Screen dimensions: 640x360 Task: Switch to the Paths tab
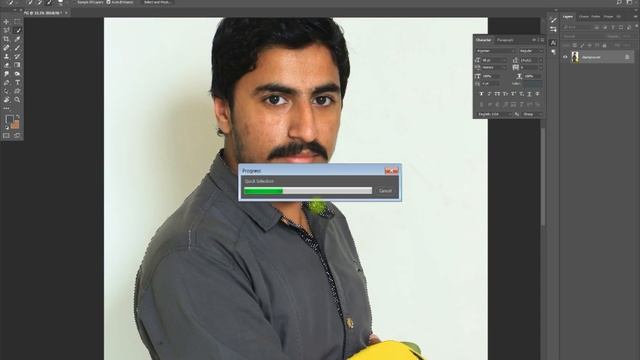coord(596,17)
